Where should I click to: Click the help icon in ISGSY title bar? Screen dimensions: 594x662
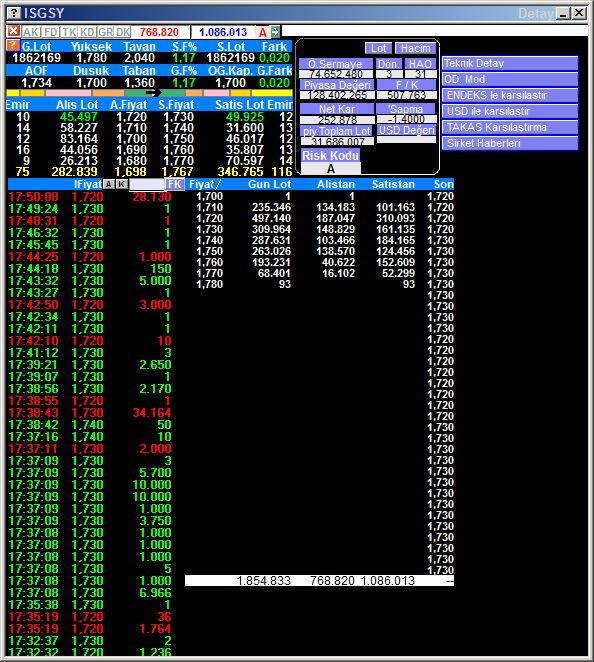tap(14, 13)
